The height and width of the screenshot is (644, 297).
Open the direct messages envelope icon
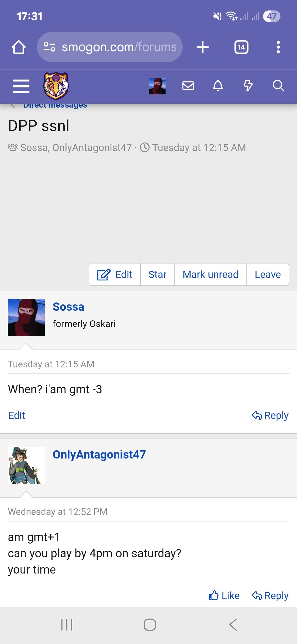(x=188, y=86)
